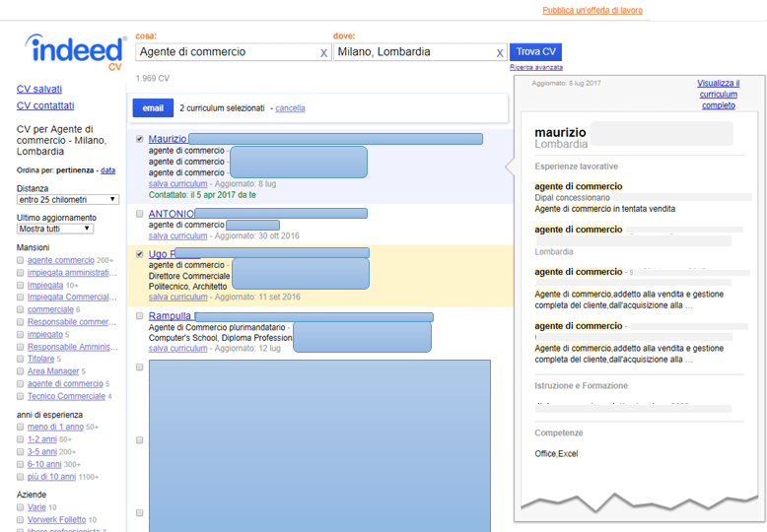Go to CV salvati
Viewport: 767px width, 532px height.
[x=39, y=89]
